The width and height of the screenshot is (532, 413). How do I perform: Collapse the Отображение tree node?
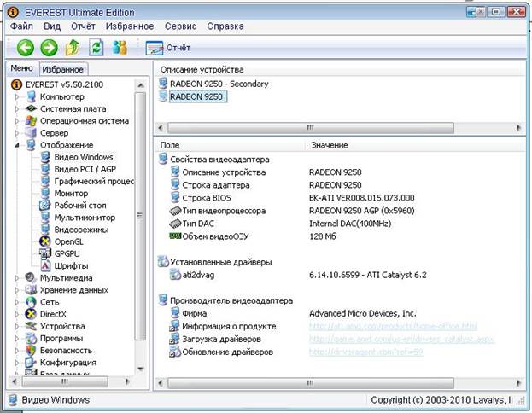point(16,145)
